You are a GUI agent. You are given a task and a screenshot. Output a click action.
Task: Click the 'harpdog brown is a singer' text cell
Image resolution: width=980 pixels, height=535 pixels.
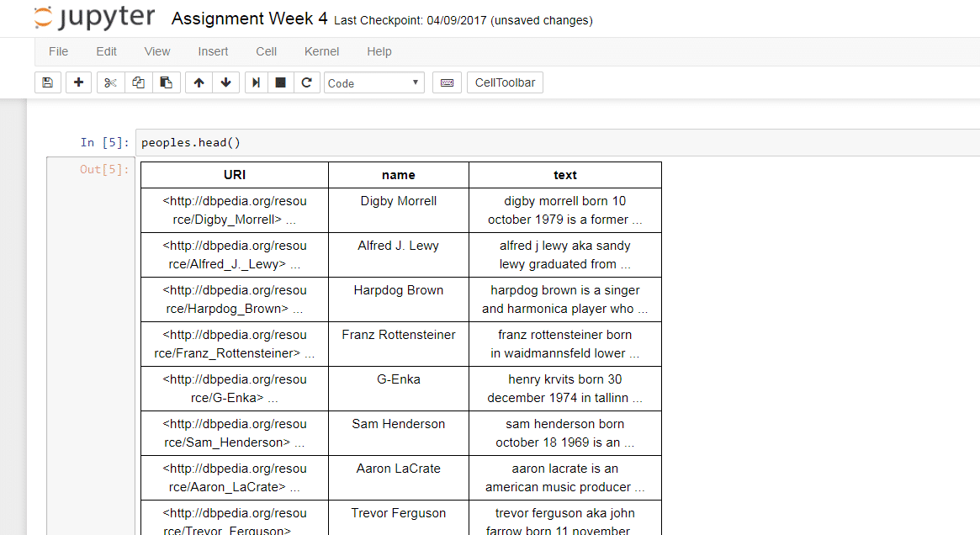coord(565,299)
